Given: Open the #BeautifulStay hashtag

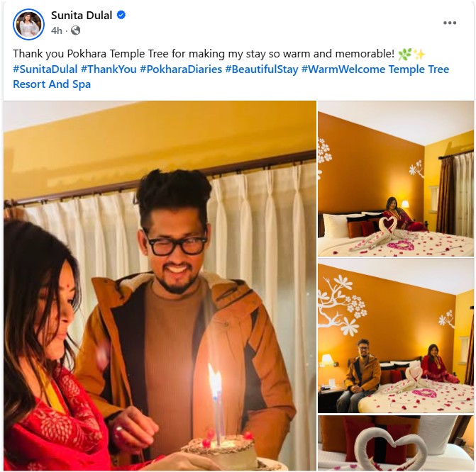Looking at the screenshot, I should (x=262, y=69).
